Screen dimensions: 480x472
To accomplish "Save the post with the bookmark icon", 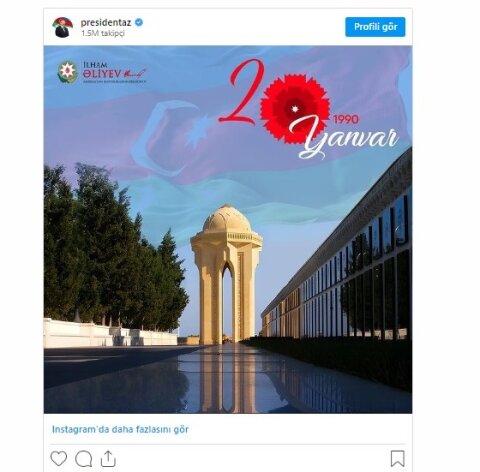I will click(x=398, y=459).
